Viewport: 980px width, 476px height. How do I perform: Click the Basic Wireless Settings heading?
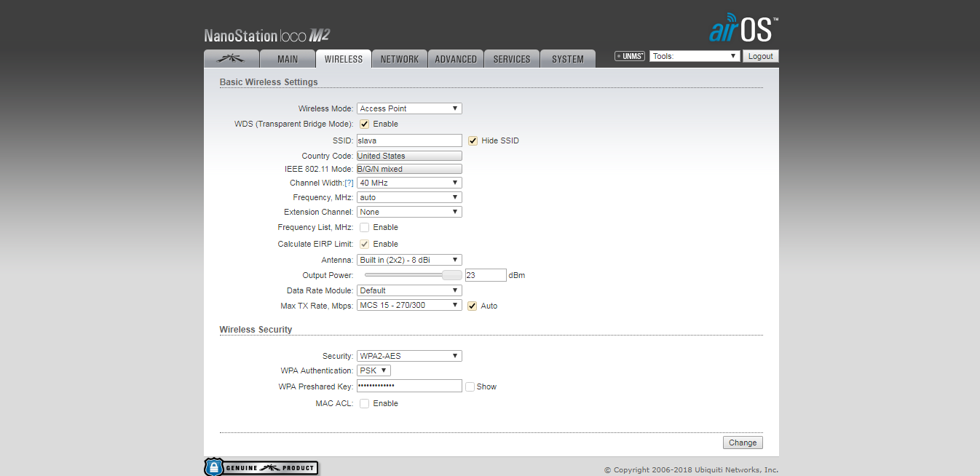coord(269,82)
